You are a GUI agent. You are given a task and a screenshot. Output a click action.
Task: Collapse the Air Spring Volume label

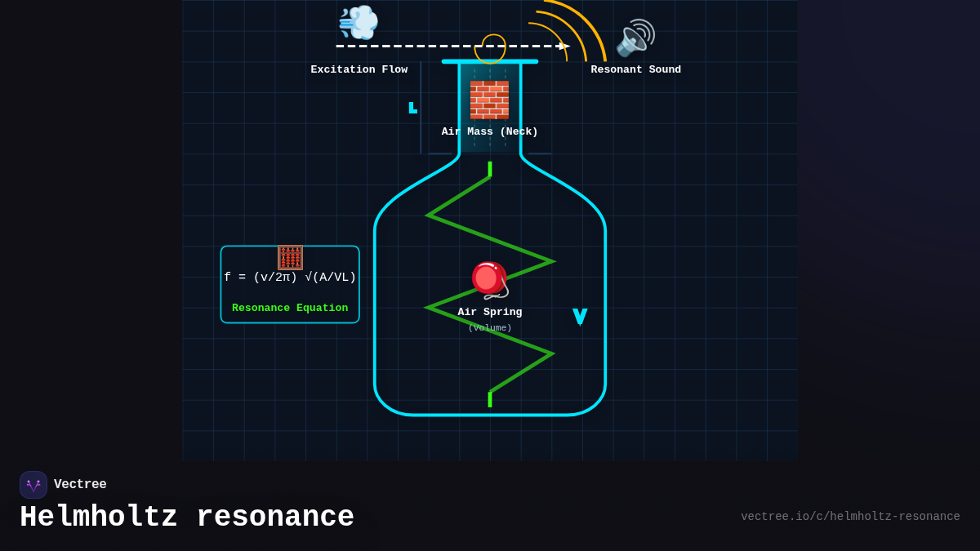click(490, 327)
